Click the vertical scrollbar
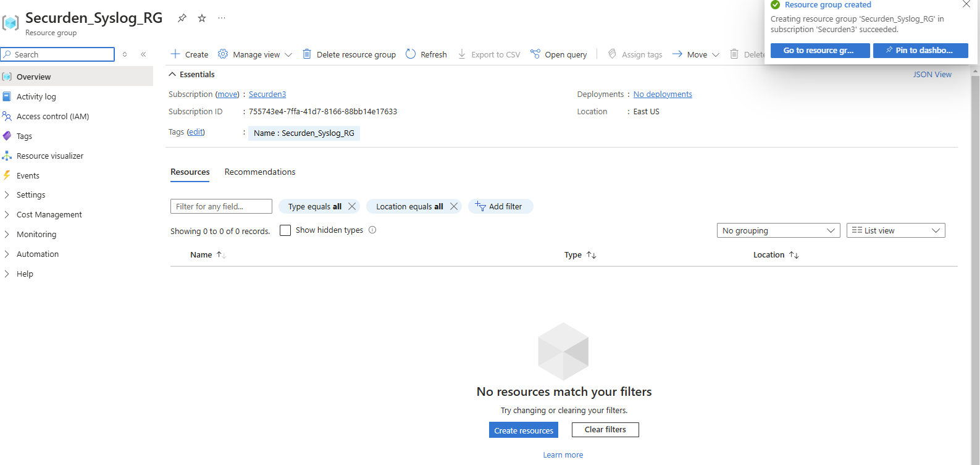This screenshot has height=465, width=980. [975, 266]
